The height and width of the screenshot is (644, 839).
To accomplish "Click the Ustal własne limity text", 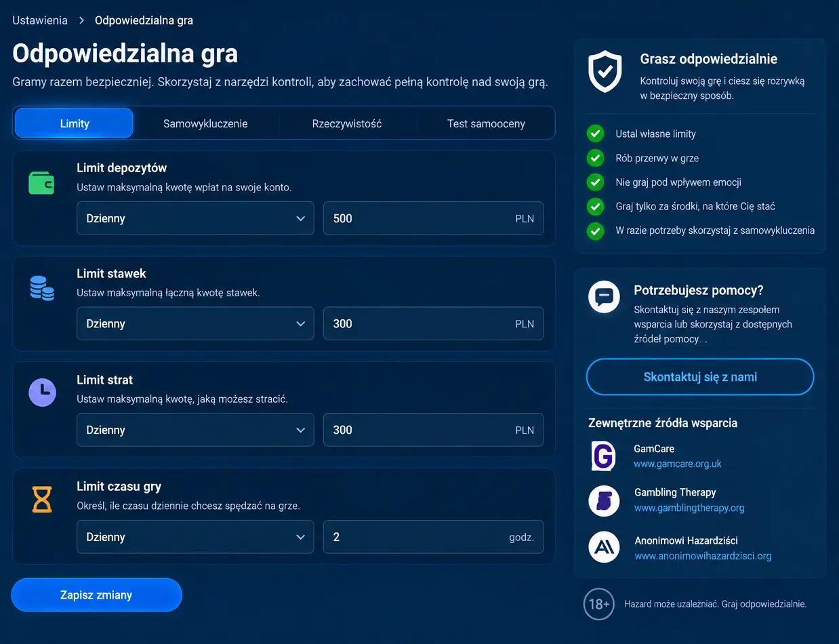I will pos(655,134).
